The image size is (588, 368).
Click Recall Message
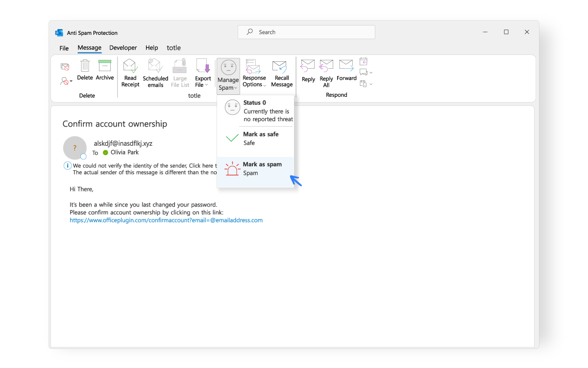[x=282, y=73]
